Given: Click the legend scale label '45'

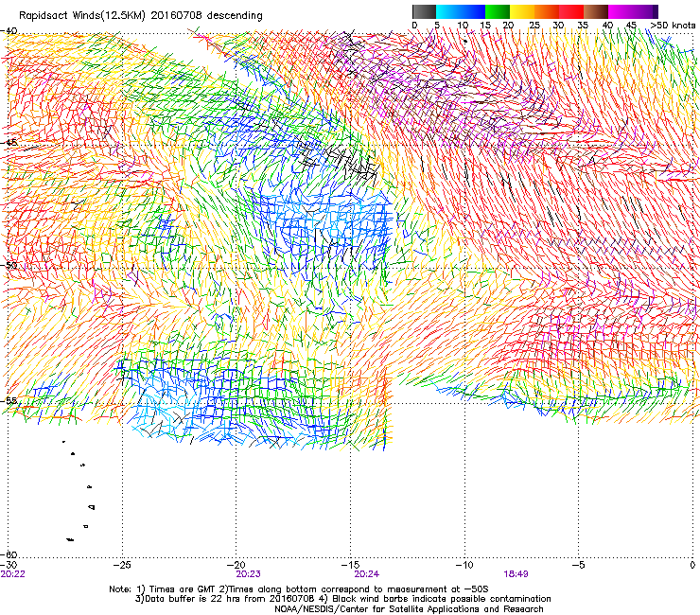Looking at the screenshot, I should click(x=631, y=26).
